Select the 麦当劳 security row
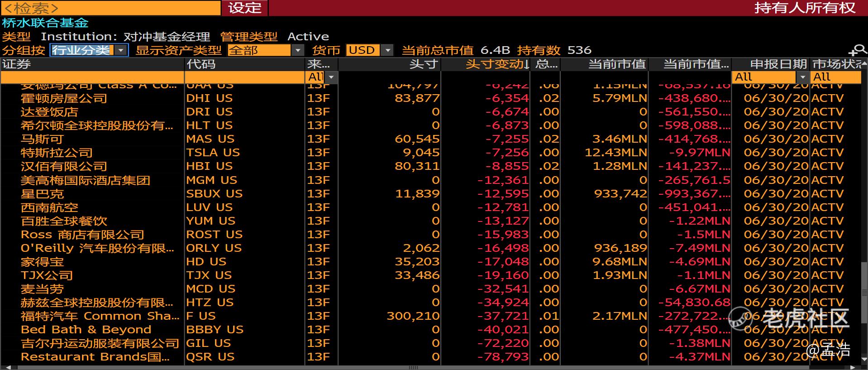This screenshot has height=370, width=868. tap(42, 289)
